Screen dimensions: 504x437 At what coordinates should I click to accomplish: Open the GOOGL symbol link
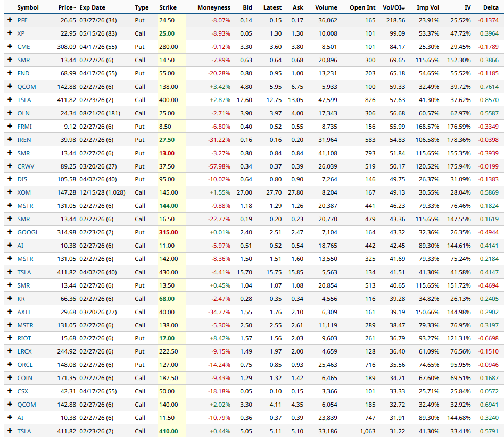pos(28,232)
